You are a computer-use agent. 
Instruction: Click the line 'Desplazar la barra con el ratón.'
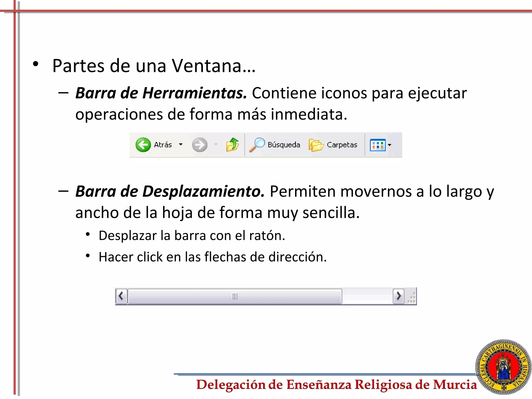[x=192, y=236]
